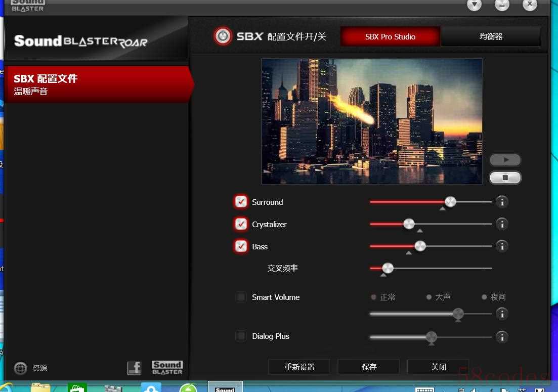558x392 pixels.
Task: Open the Bass info icon
Action: (x=502, y=246)
